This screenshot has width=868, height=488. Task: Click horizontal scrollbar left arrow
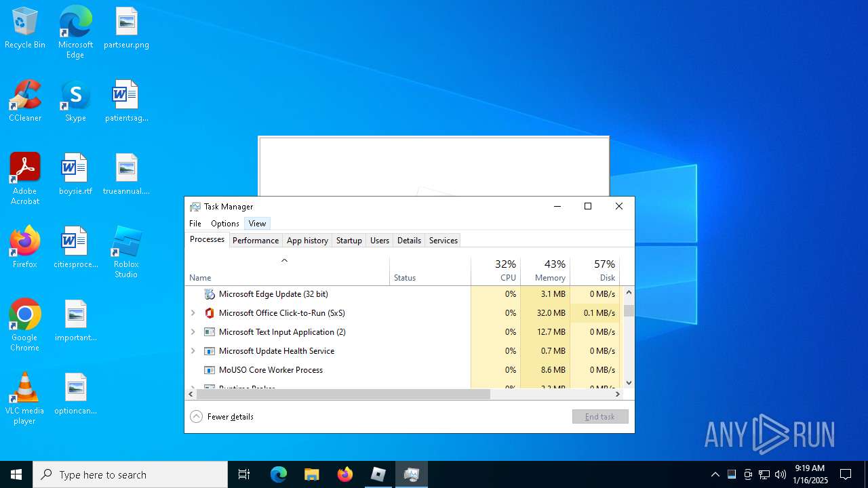pyautogui.click(x=191, y=394)
